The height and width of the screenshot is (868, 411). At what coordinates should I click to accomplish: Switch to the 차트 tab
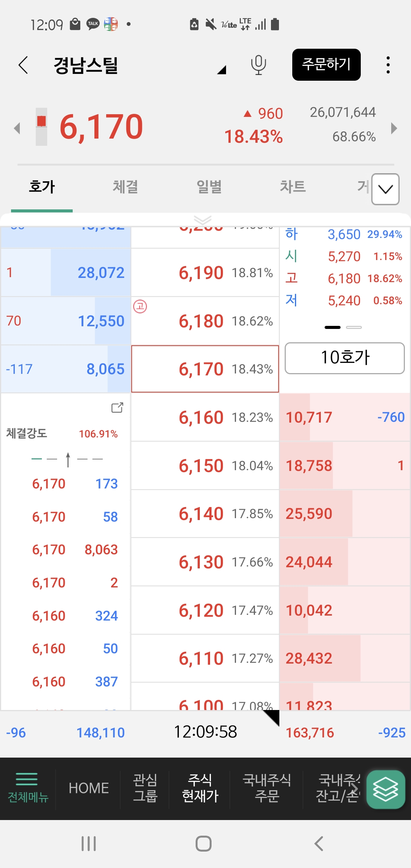(293, 187)
